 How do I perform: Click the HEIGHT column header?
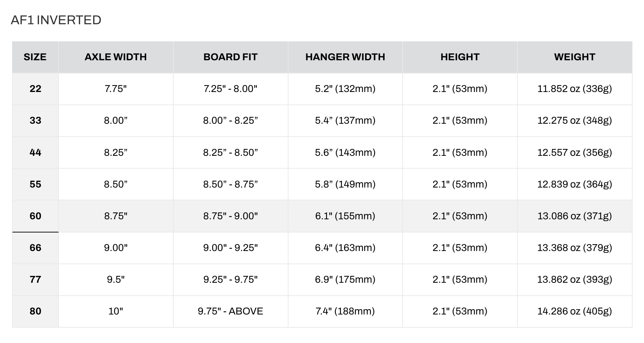(460, 57)
